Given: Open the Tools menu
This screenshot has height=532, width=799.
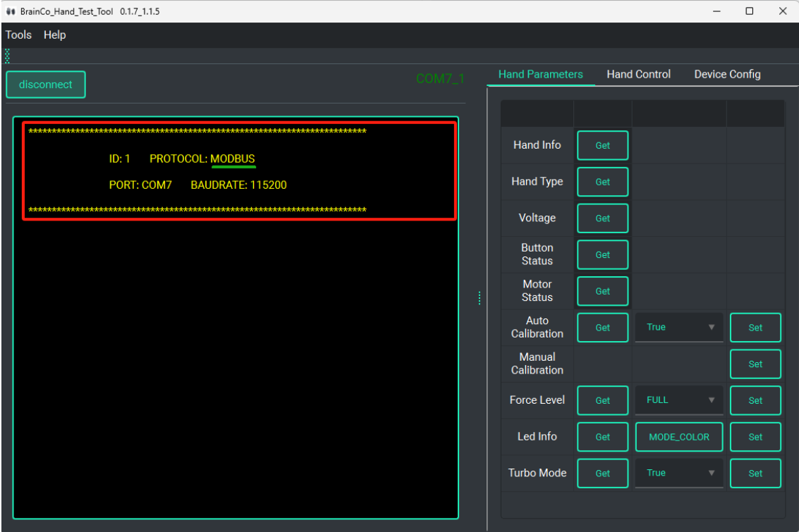Looking at the screenshot, I should pos(18,35).
